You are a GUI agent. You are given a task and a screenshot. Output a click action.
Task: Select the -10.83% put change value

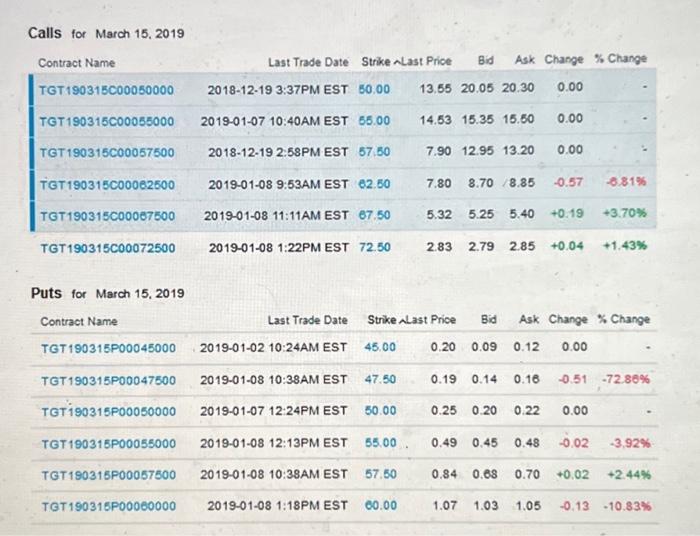627,506
